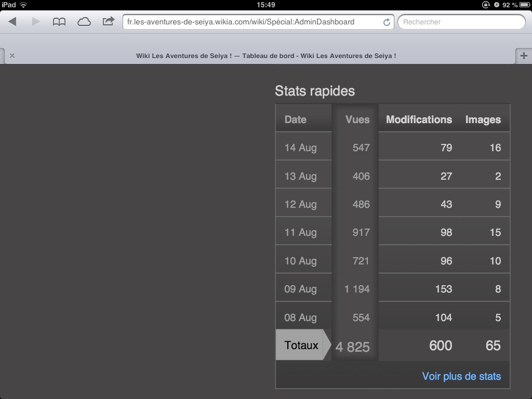Click the 16 images value
Screen dimensions: 532x399
click(x=495, y=148)
